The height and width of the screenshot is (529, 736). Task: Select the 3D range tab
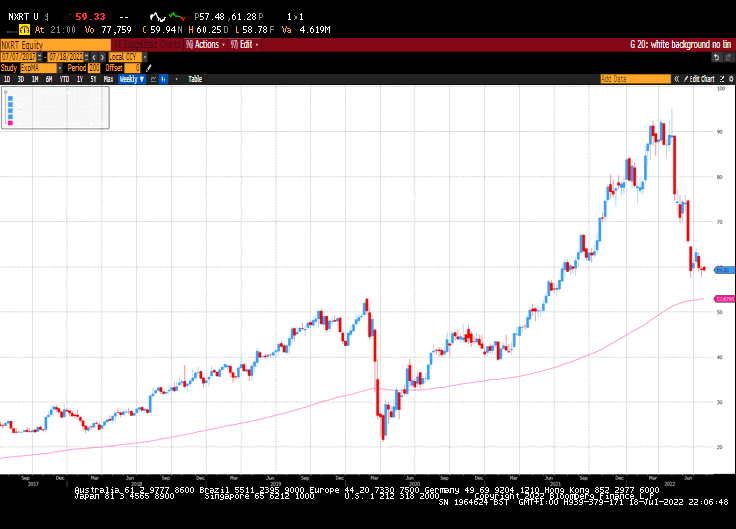coord(21,79)
